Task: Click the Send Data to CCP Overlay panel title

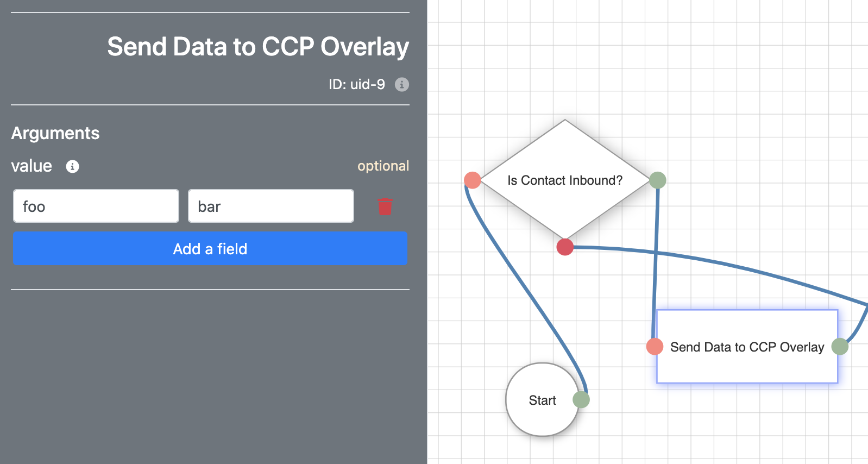Action: point(258,47)
